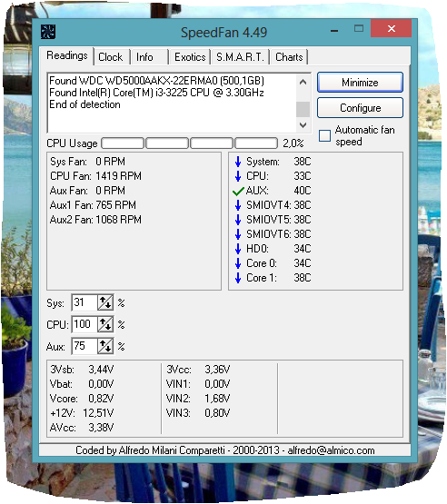Switch to the Readings tab
Screen dimensions: 447x504
click(x=67, y=55)
